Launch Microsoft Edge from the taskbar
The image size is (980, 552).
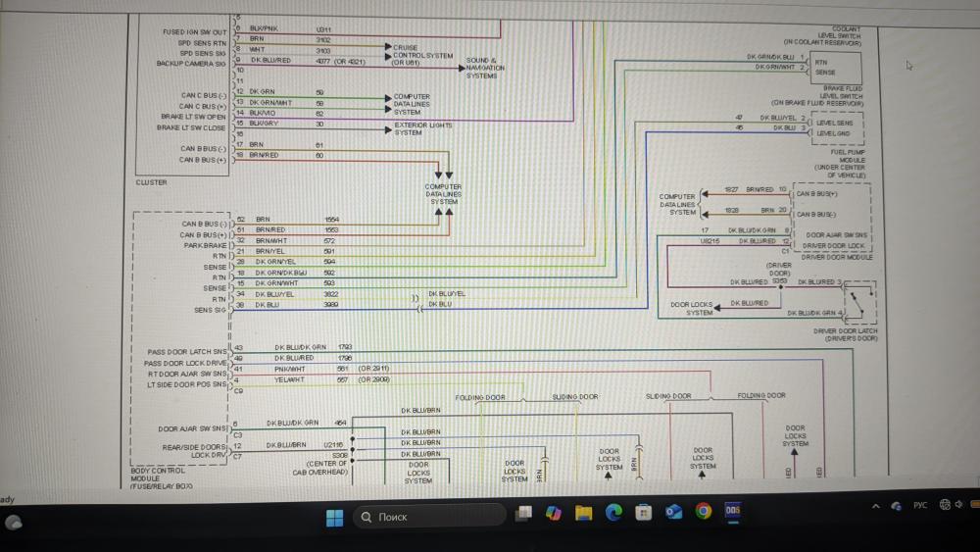pos(613,513)
